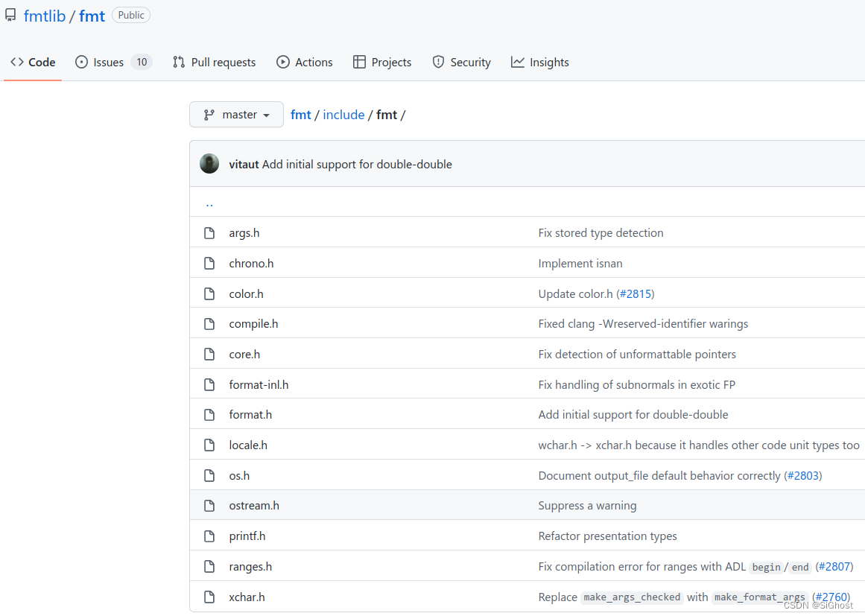
Task: Click the Security shield icon
Action: [437, 62]
